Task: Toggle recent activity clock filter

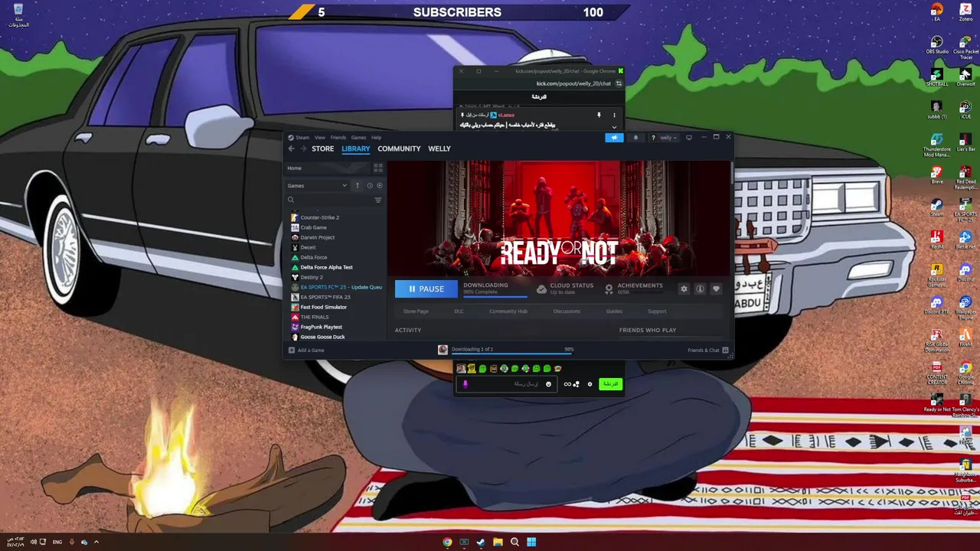Action: pos(369,185)
